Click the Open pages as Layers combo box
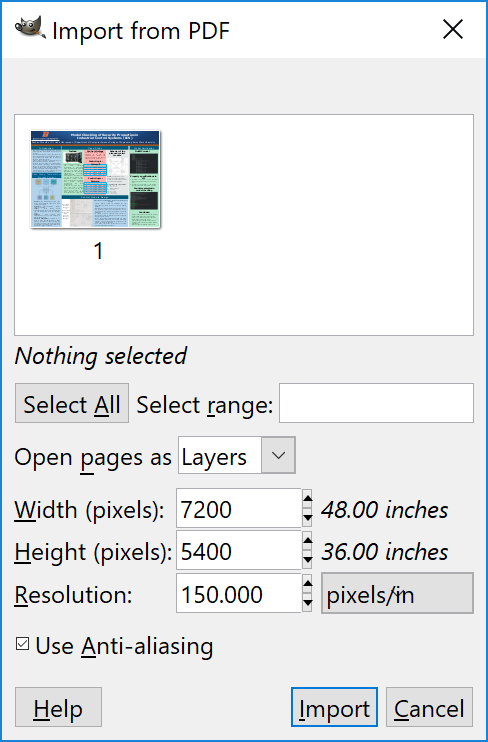Screen dimensions: 488x742 [x=237, y=455]
